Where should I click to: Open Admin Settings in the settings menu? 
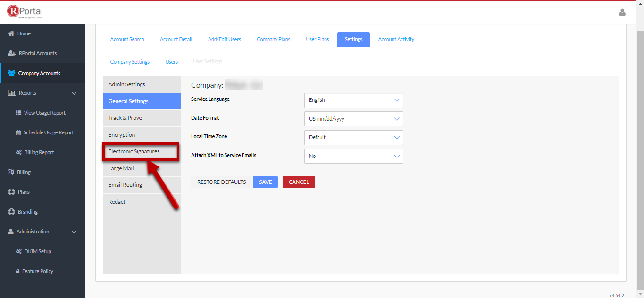142,84
